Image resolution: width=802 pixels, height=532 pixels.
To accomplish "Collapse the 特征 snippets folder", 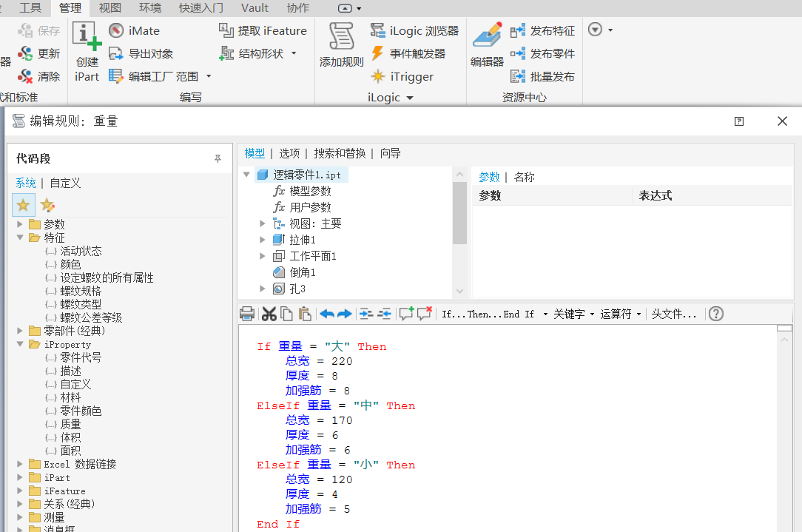I will click(x=20, y=238).
